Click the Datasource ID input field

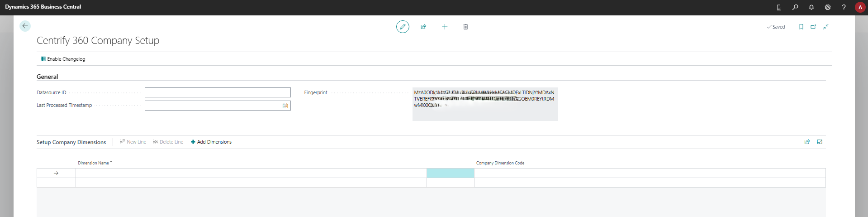pos(218,92)
